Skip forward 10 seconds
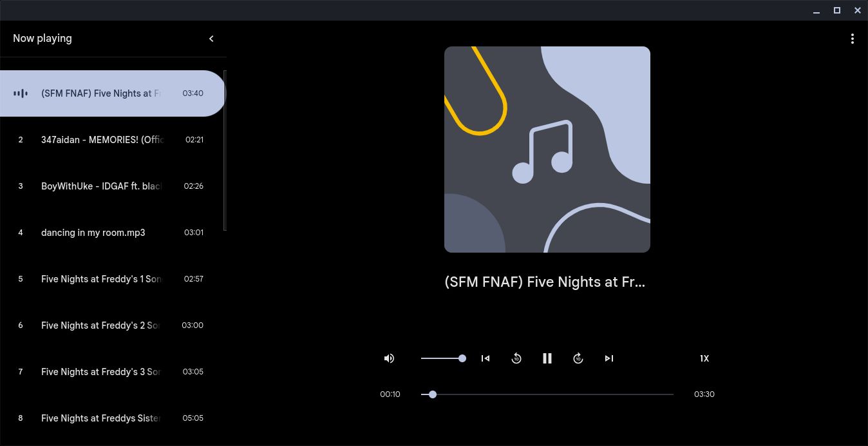The width and height of the screenshot is (868, 446). [x=578, y=358]
